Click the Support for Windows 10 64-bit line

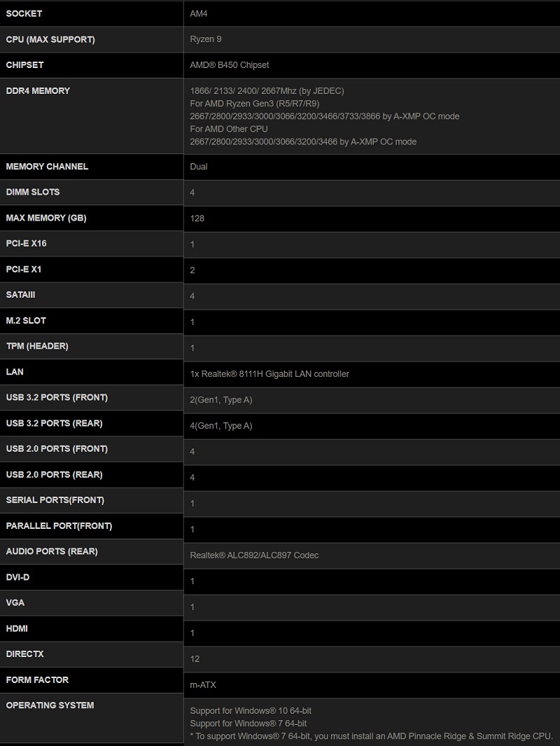click(251, 711)
